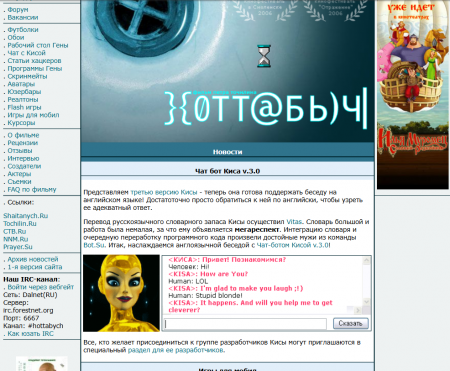Image resolution: width=450 pixels, height=371 pixels.
Task: Visit CTB.Ru external link
Action: pos(14,231)
